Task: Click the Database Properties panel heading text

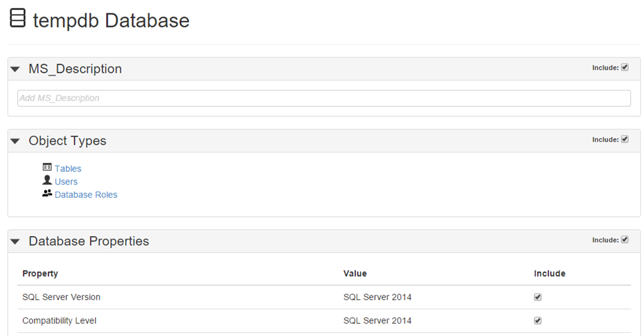Action: (89, 241)
